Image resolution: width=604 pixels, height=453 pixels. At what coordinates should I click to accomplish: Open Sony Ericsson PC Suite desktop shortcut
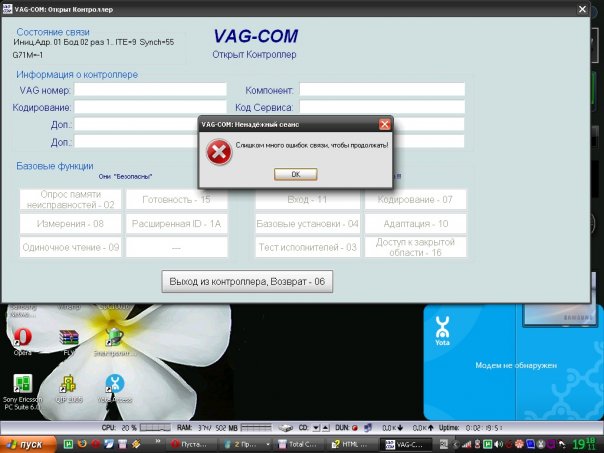[22, 392]
